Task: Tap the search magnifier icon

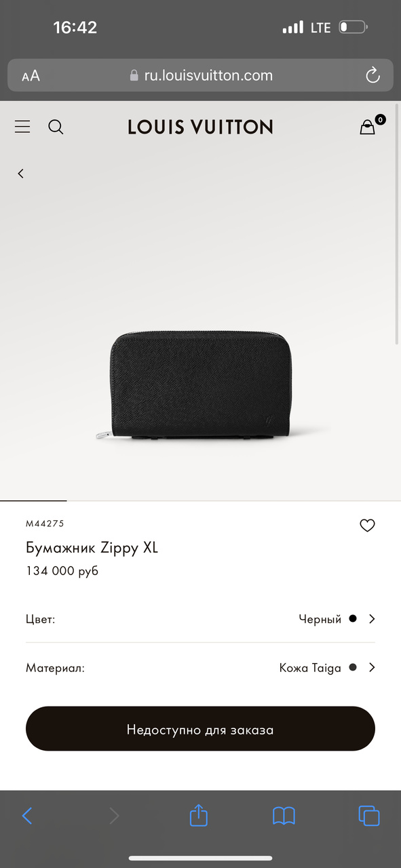Action: 56,127
